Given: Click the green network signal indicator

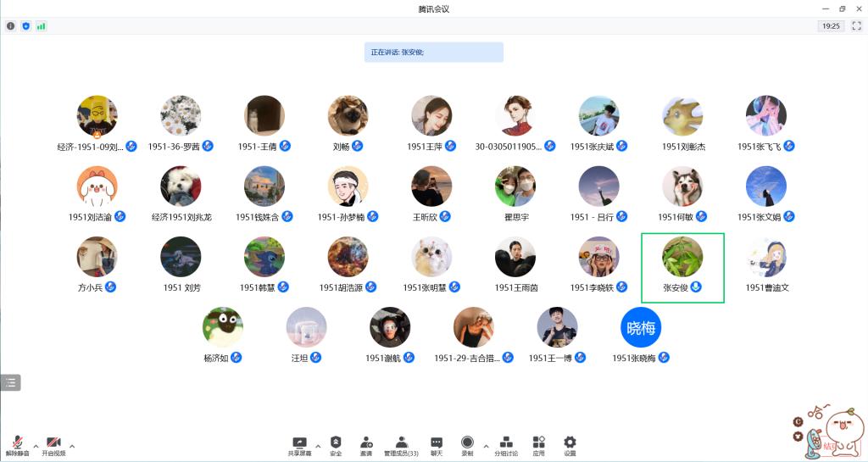Looking at the screenshot, I should pyautogui.click(x=41, y=26).
